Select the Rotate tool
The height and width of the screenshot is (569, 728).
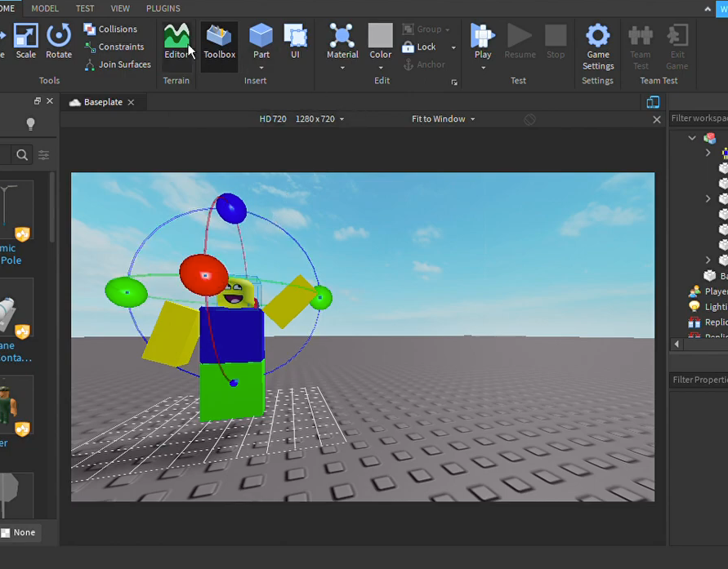tap(59, 42)
